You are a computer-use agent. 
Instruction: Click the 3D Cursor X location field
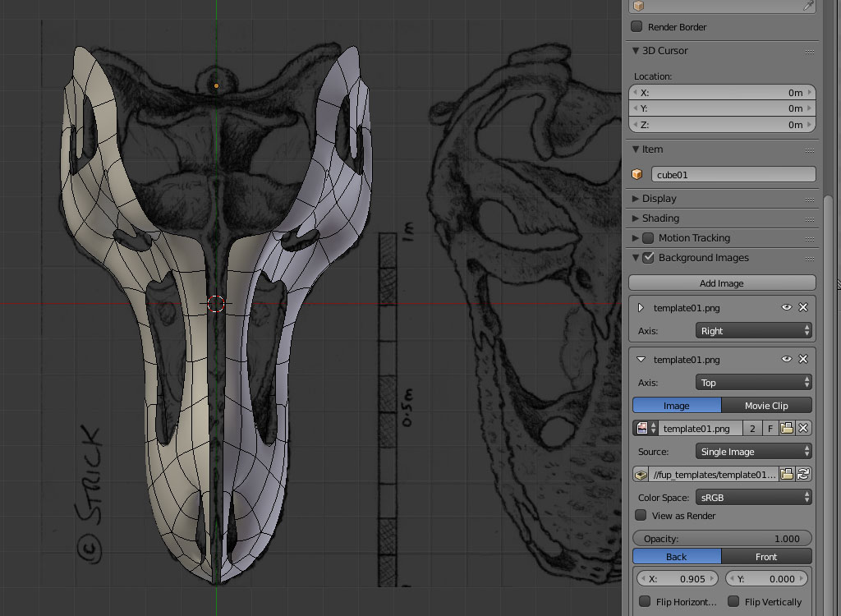tap(722, 92)
